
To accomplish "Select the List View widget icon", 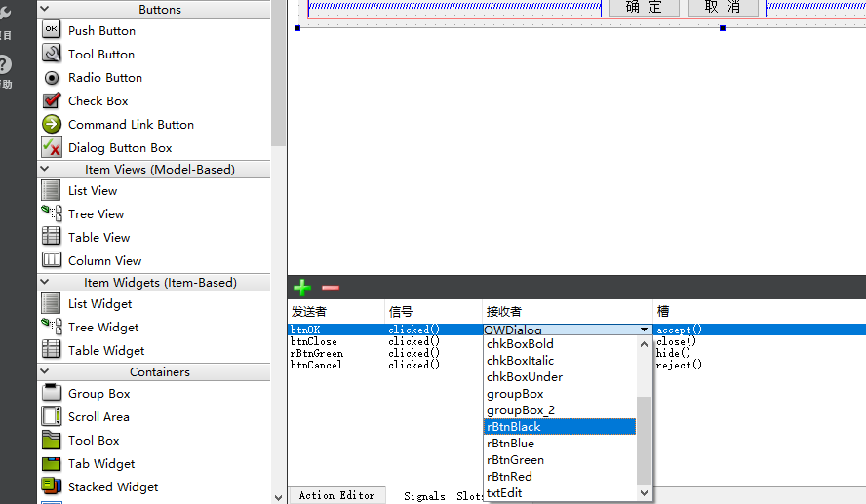I will [52, 190].
